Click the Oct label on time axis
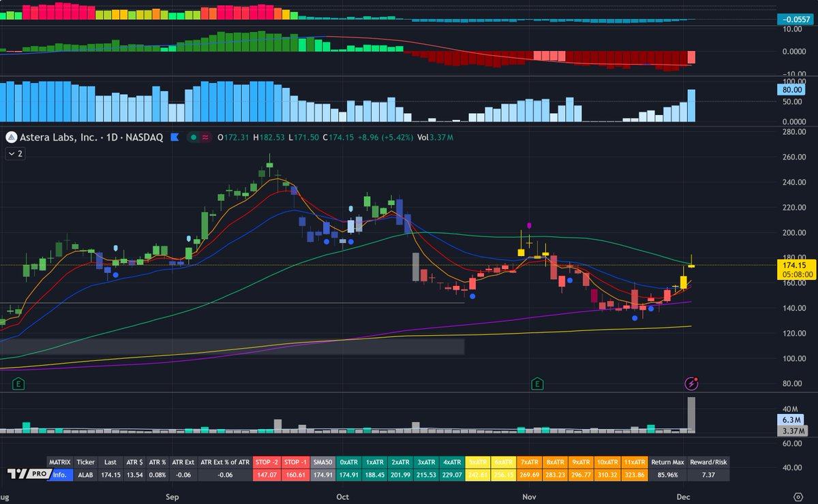The height and width of the screenshot is (504, 818). 342,497
